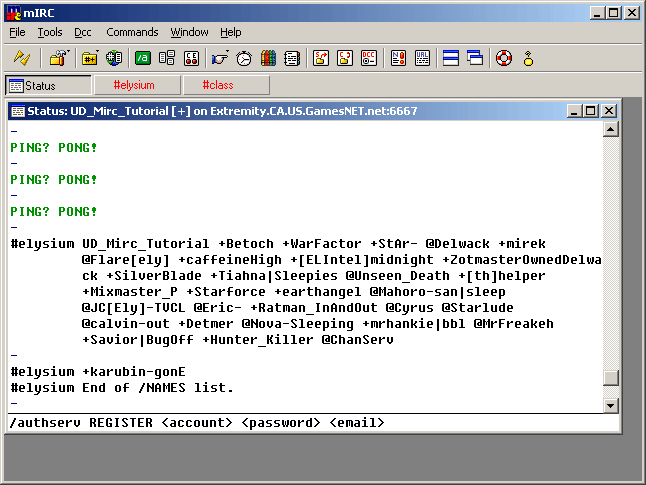Click nickname @Unseen_Death

click(x=398, y=276)
